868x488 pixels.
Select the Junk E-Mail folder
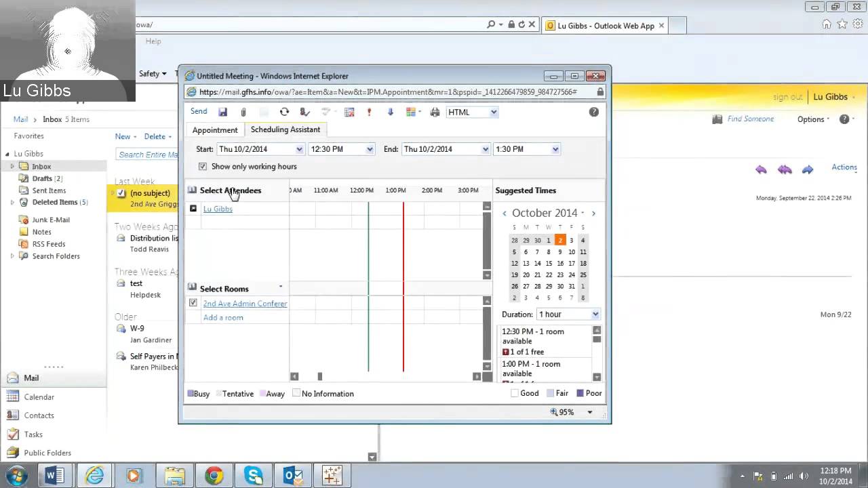point(51,220)
